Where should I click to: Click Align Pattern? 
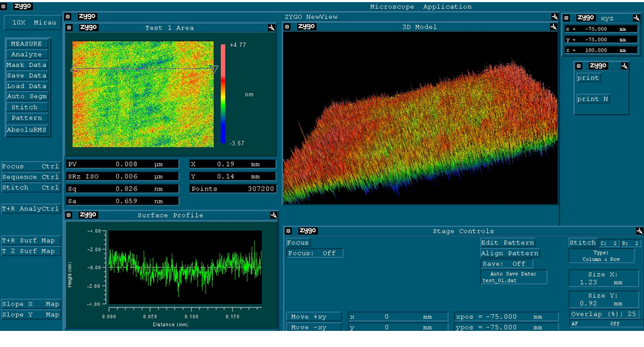510,254
